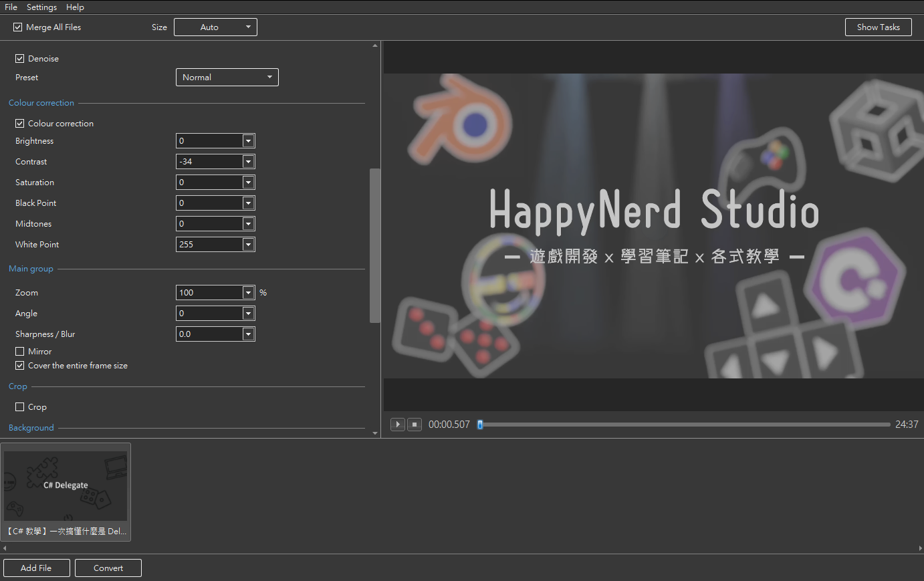Stop the video preview playback

(x=415, y=425)
